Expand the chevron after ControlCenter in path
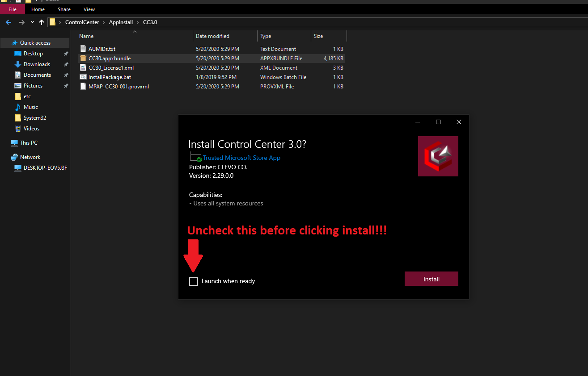Viewport: 588px width, 376px height. (x=104, y=22)
